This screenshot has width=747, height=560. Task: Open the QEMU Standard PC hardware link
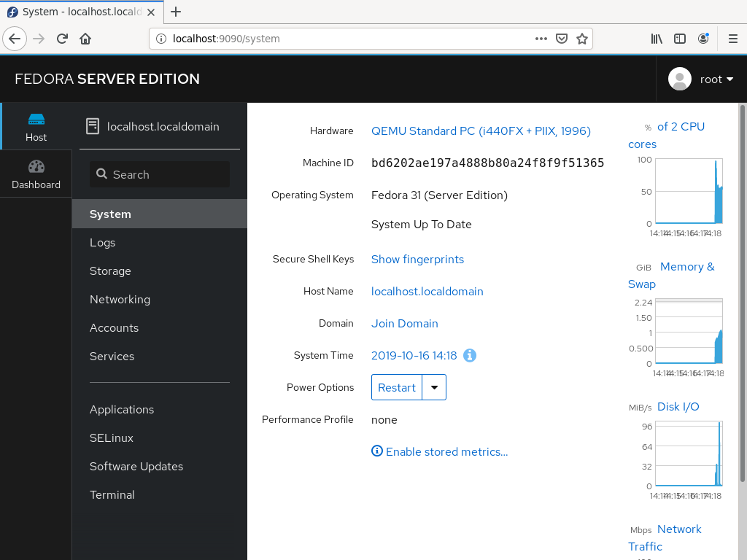[481, 131]
